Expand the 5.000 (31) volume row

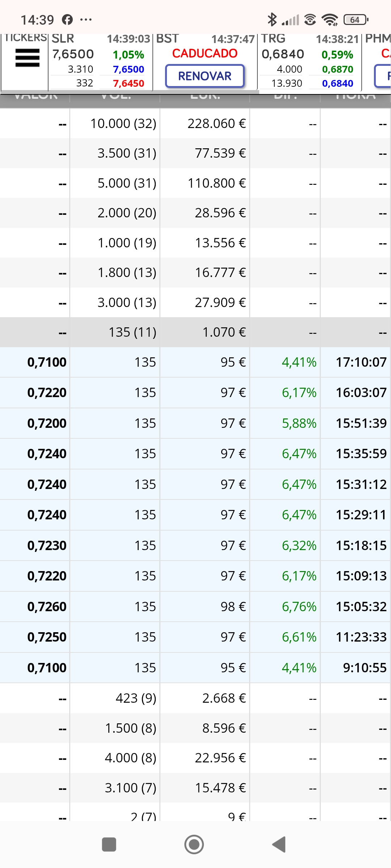click(195, 183)
